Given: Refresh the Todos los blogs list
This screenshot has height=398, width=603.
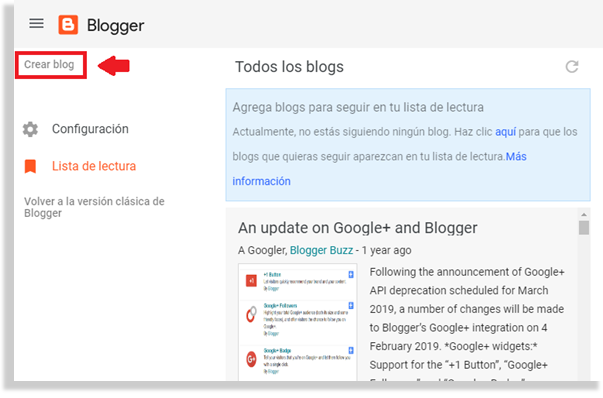Looking at the screenshot, I should tap(572, 67).
